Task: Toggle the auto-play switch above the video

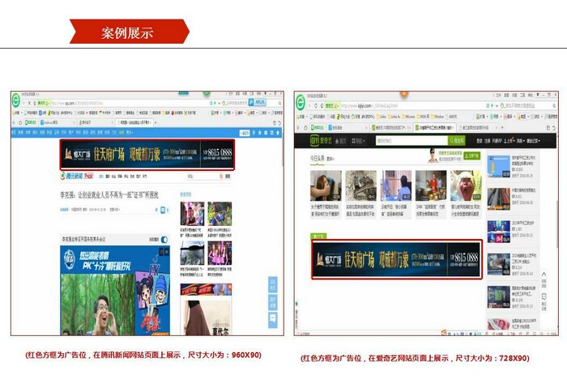Action: [x=164, y=240]
